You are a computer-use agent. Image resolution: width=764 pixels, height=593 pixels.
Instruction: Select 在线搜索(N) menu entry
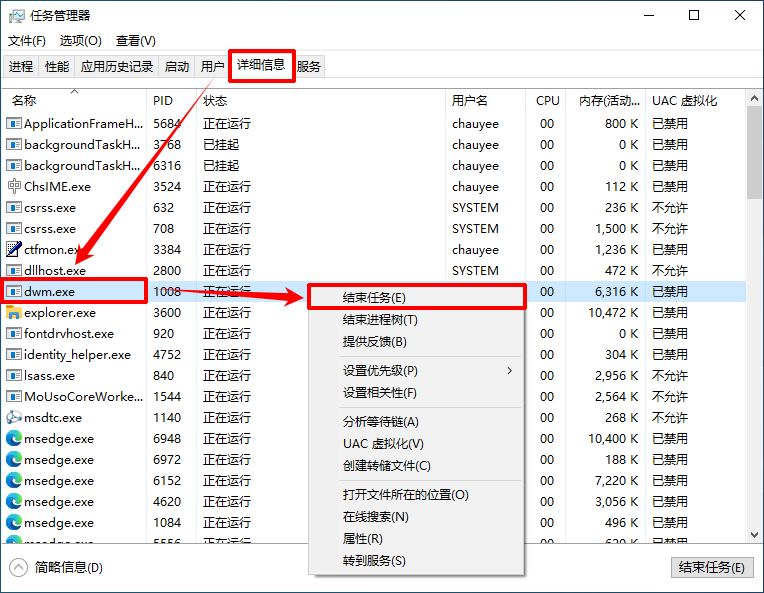(417, 516)
